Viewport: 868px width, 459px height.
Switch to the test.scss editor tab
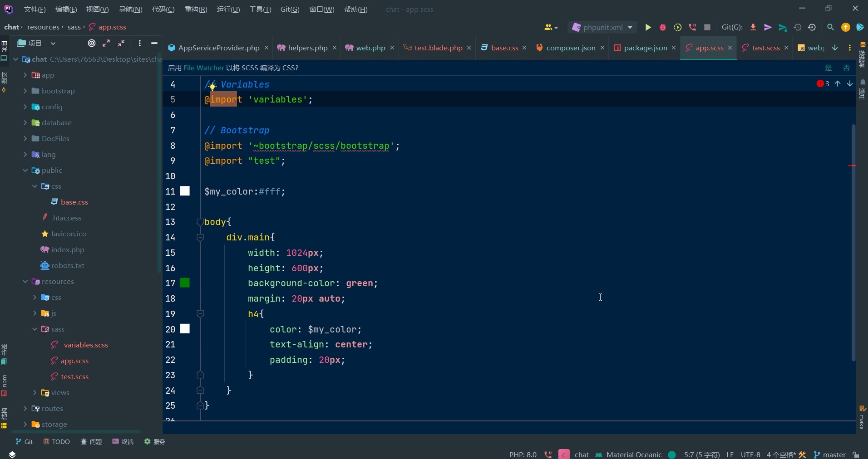point(765,48)
